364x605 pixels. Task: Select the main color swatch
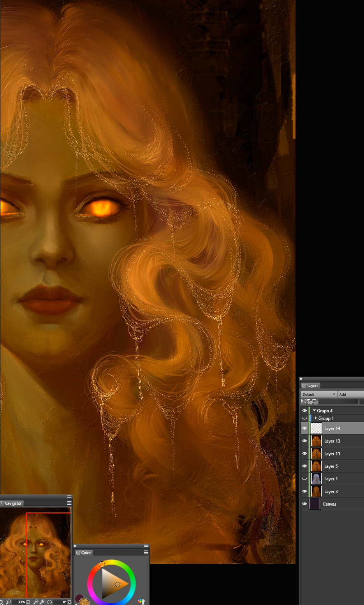pyautogui.click(x=84, y=601)
